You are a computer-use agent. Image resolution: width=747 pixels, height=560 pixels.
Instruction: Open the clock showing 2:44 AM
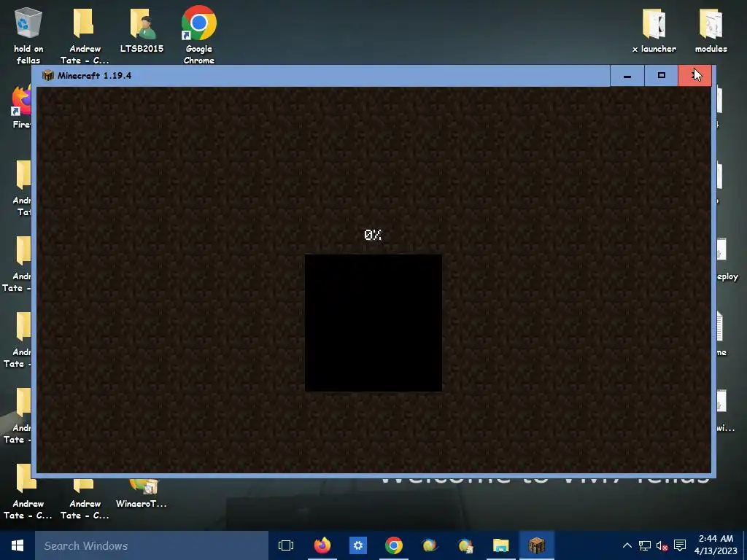click(716, 545)
